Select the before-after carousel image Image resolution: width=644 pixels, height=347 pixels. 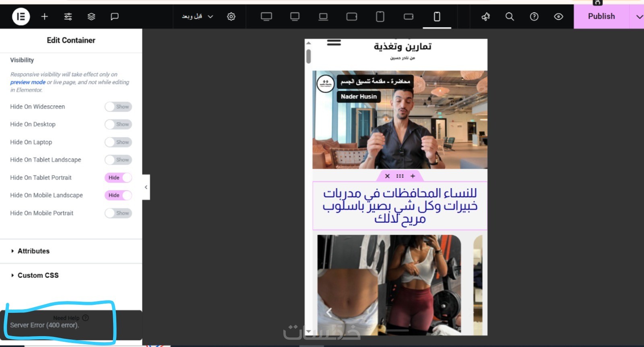389,285
